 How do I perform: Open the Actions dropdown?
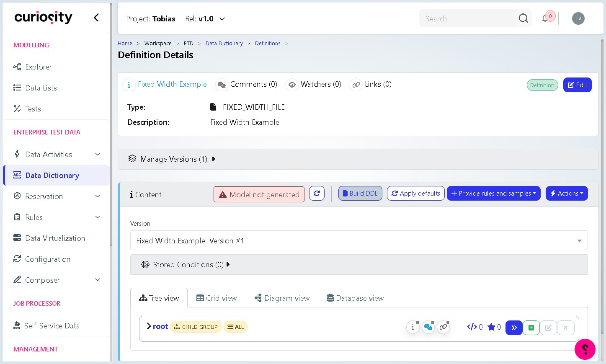coord(567,194)
